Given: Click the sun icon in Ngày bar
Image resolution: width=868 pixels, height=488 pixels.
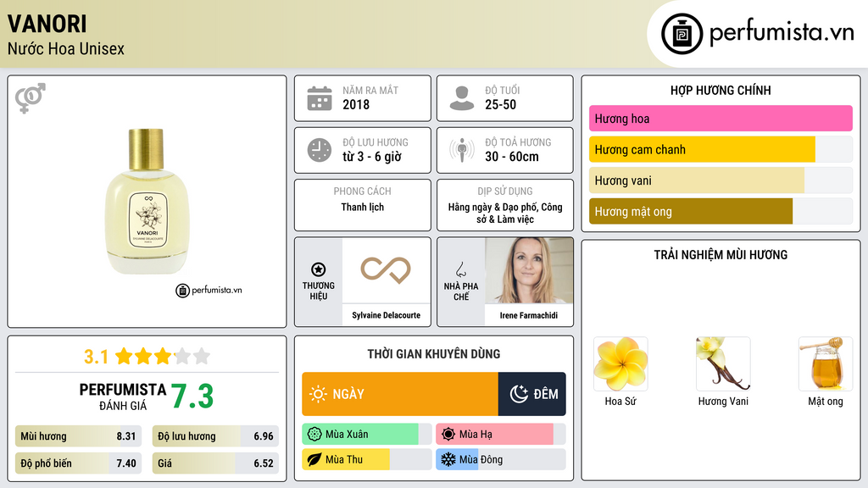Looking at the screenshot, I should [x=318, y=394].
